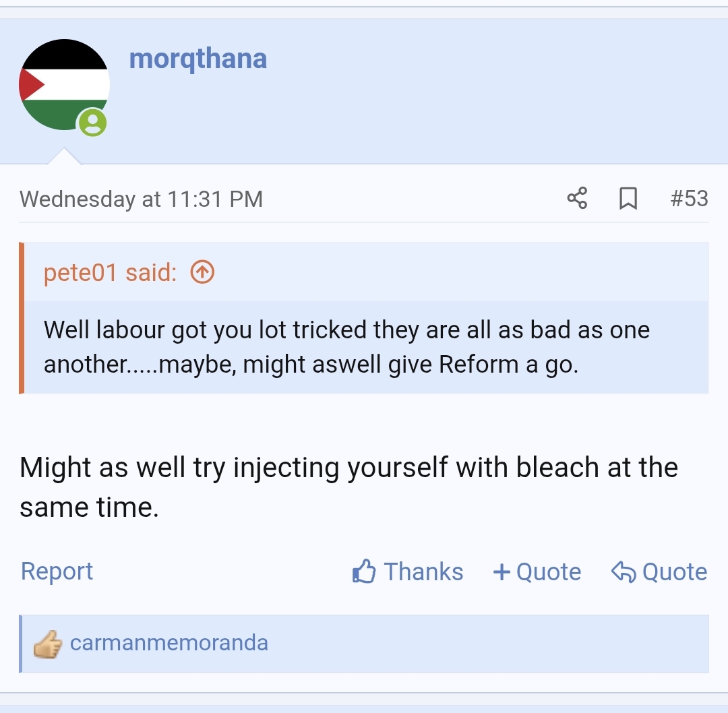Click the thumbs up reaction emoji below the post
Image resolution: width=728 pixels, height=713 pixels.
click(46, 643)
